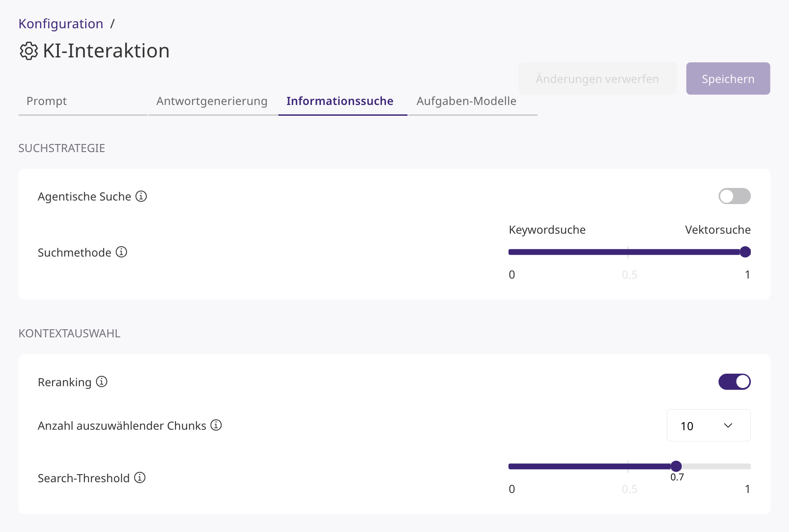This screenshot has height=532, width=789.
Task: Open Search-Threshold info icon
Action: click(140, 478)
